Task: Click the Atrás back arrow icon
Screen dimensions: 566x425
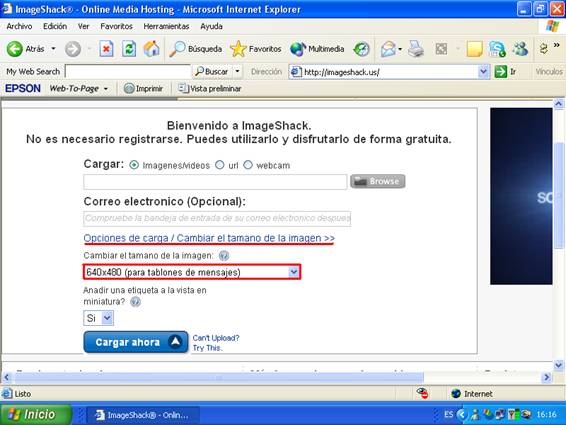Action: tap(15, 49)
